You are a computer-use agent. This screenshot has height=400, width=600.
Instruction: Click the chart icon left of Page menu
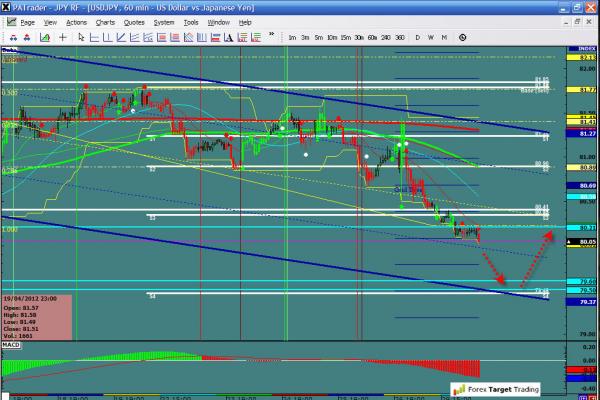coord(8,21)
